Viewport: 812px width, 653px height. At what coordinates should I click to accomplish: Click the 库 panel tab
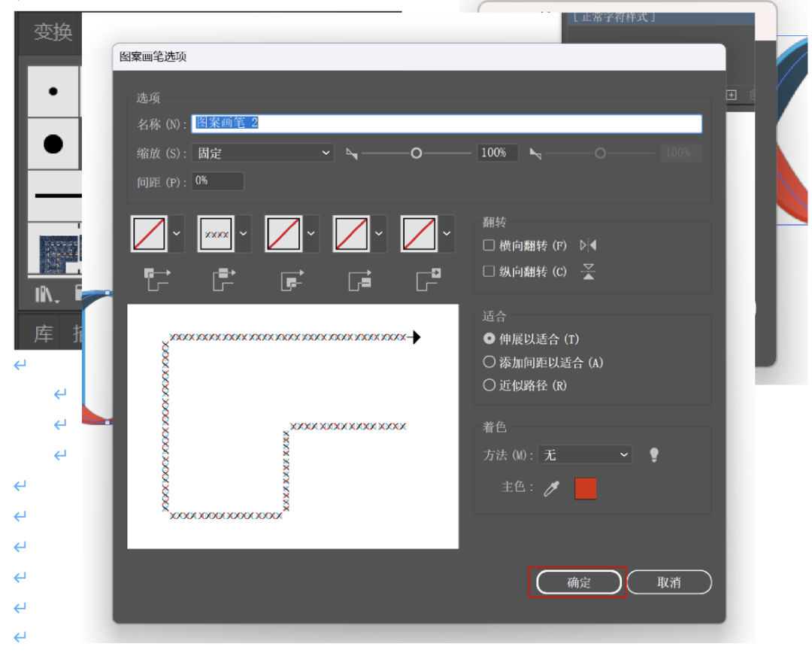click(44, 333)
